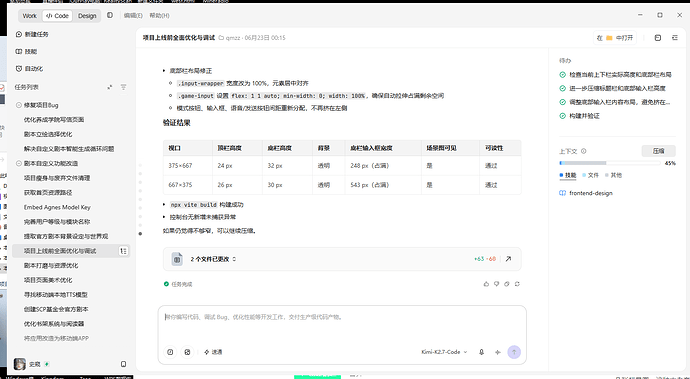Open the user profile avatar 史晓

tap(20, 364)
